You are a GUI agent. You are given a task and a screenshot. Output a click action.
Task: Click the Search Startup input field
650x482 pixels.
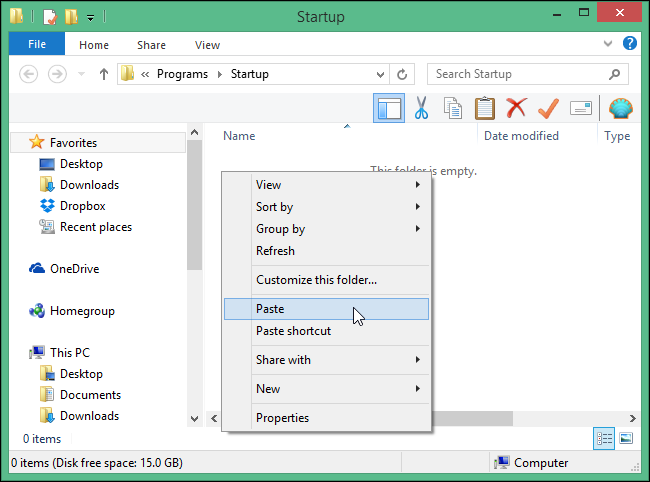520,74
